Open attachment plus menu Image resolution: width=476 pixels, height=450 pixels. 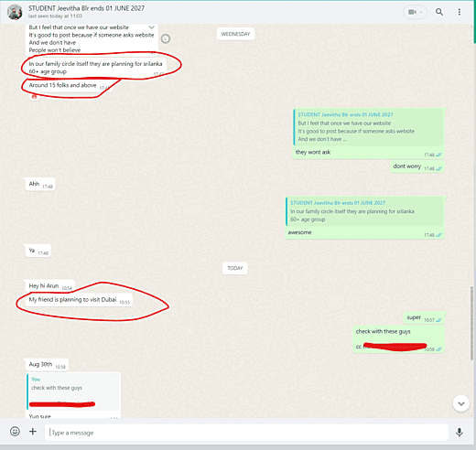(x=33, y=432)
